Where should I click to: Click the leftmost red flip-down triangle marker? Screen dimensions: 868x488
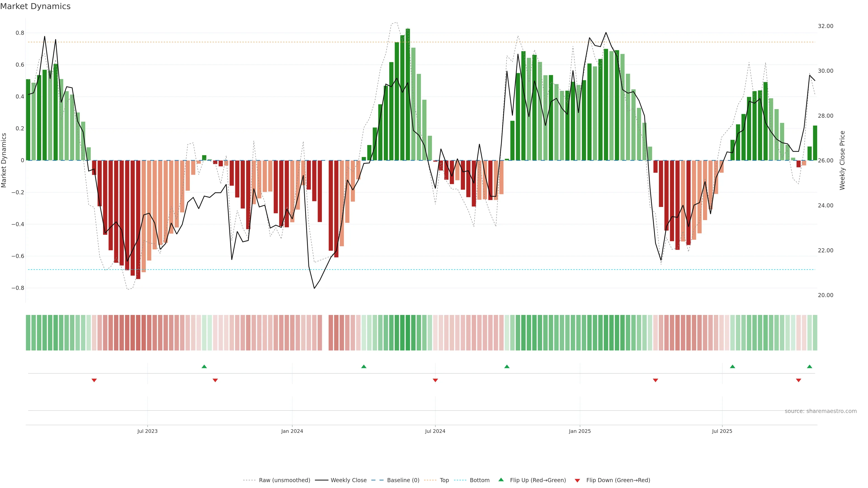94,380
